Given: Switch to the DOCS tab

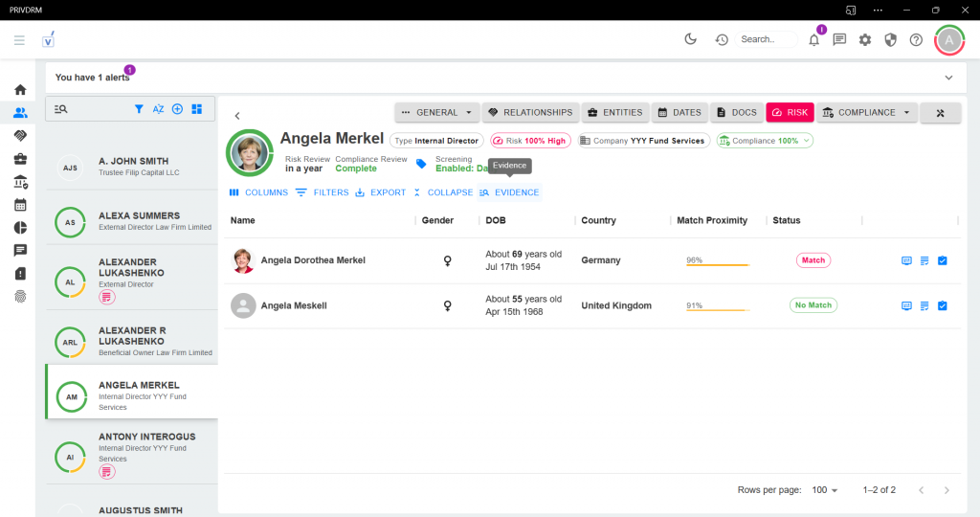Looking at the screenshot, I should pyautogui.click(x=736, y=112).
